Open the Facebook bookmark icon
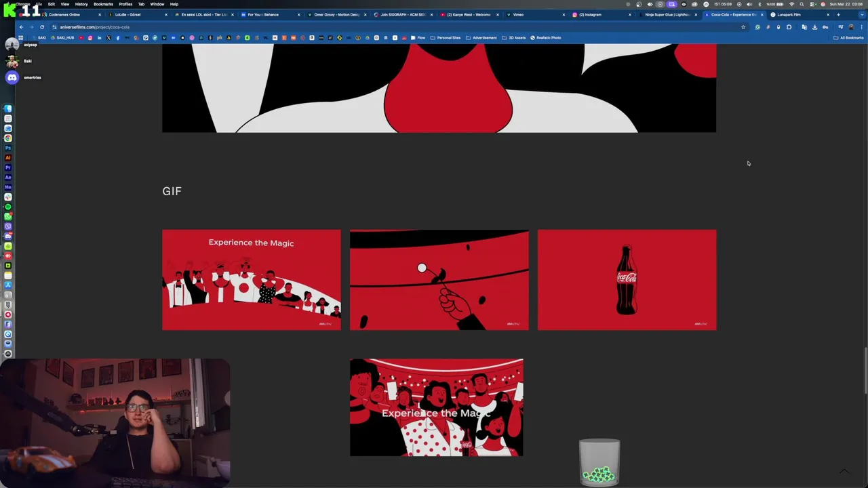 [x=118, y=37]
